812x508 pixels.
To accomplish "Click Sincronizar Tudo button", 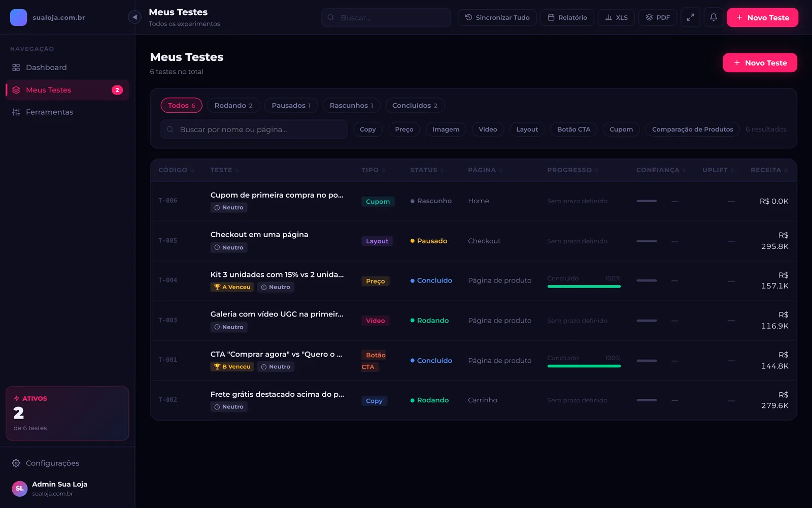I will click(497, 17).
